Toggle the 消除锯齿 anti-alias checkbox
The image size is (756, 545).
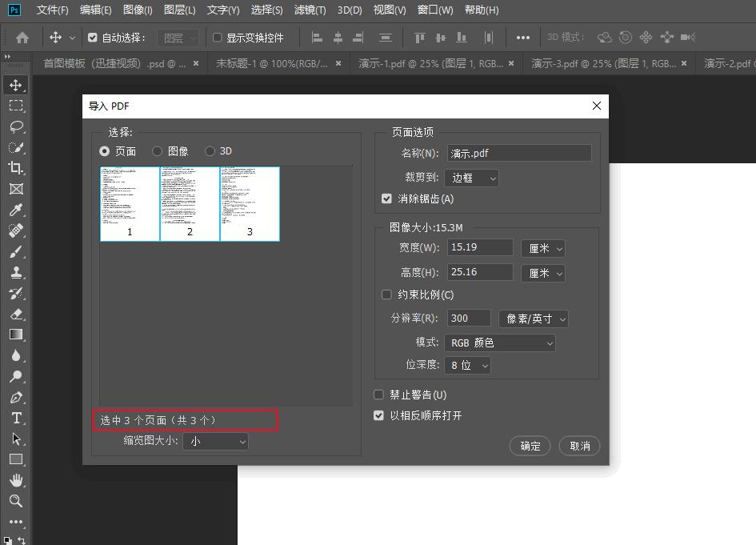tap(387, 198)
